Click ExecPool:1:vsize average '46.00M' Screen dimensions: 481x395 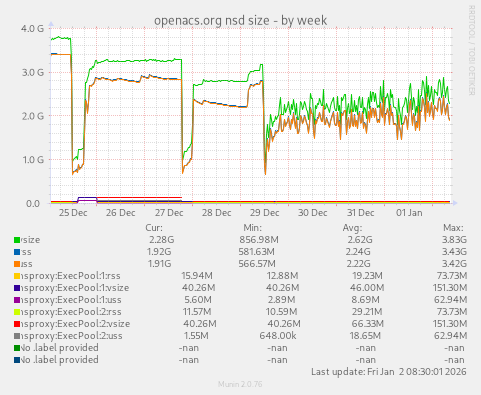point(367,288)
